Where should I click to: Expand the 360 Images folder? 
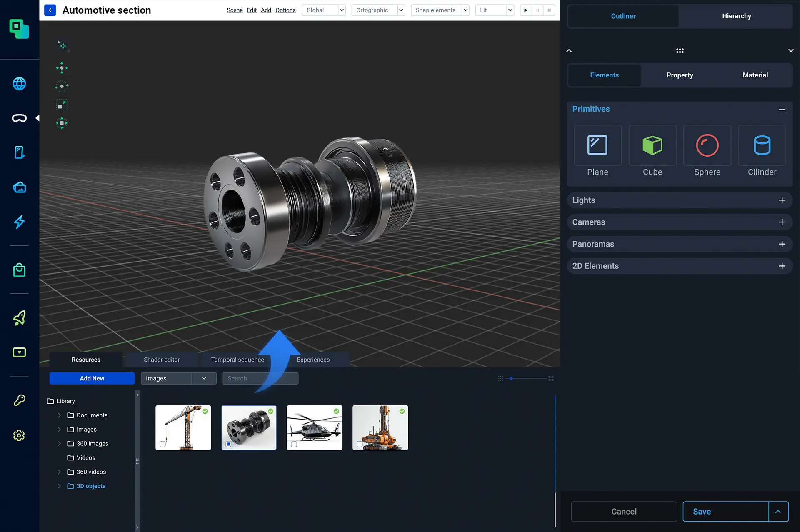(x=59, y=443)
